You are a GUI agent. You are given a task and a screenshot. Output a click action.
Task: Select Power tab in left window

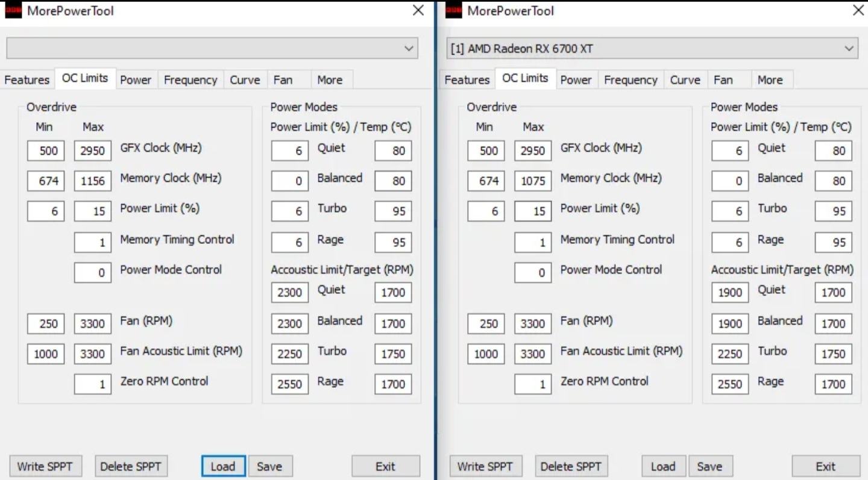(x=136, y=80)
